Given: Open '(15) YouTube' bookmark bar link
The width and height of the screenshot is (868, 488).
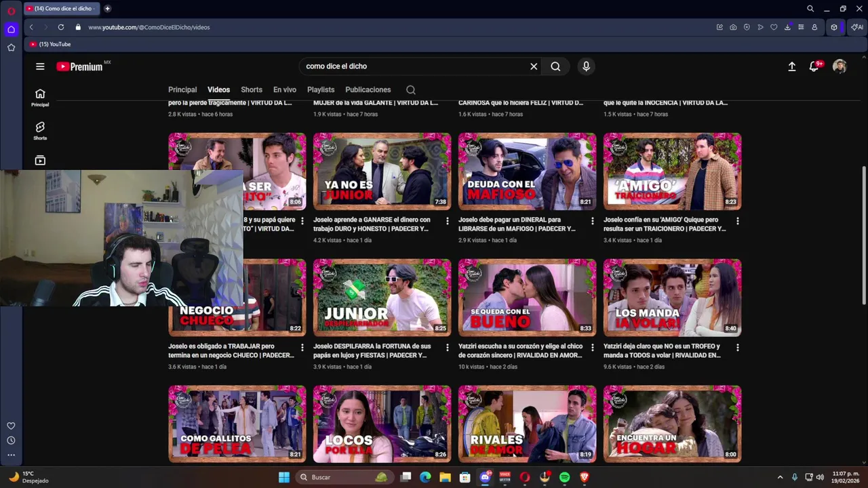Looking at the screenshot, I should (51, 44).
